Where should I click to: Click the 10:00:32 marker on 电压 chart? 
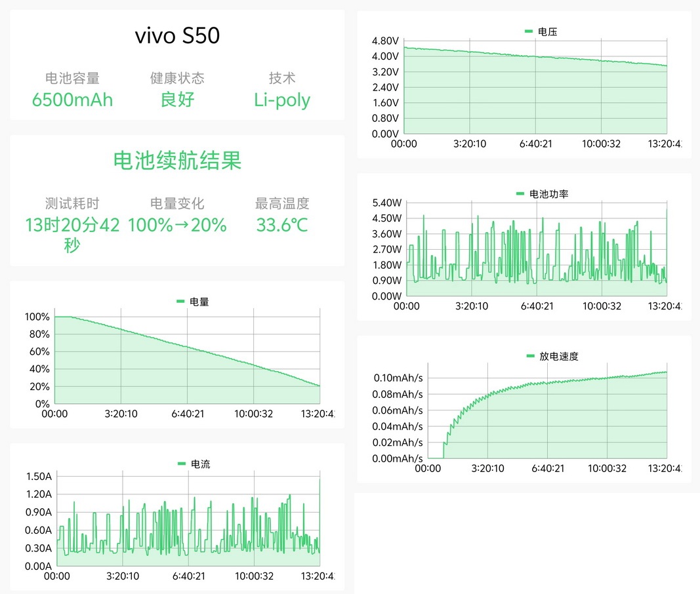[602, 144]
